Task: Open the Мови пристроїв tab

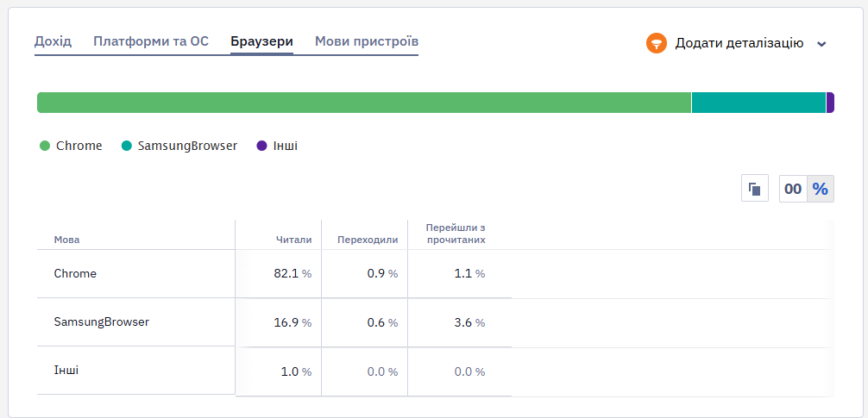Action: (x=367, y=41)
